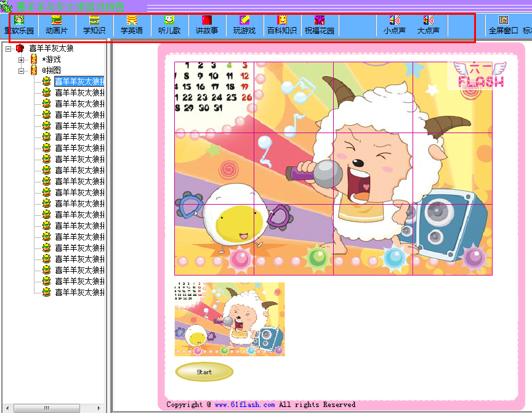
Task: Go to 学英语 English learning
Action: [x=132, y=26]
